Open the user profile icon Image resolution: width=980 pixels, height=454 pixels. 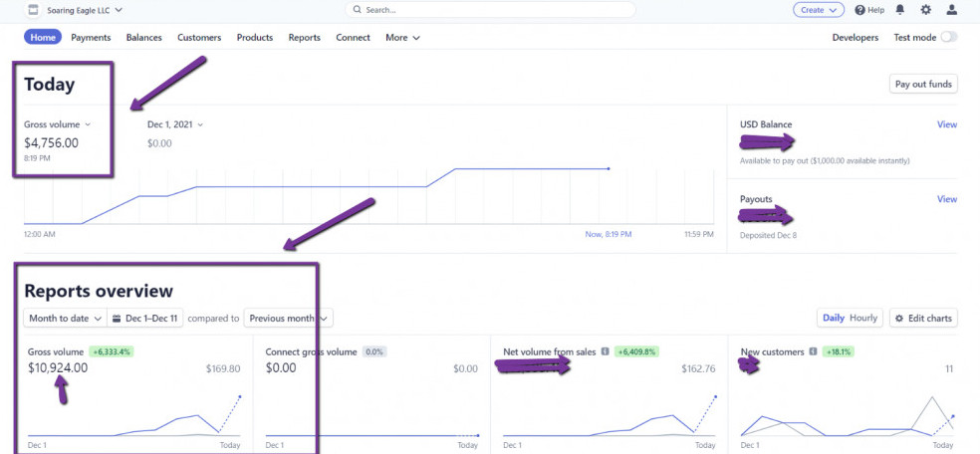click(x=952, y=10)
